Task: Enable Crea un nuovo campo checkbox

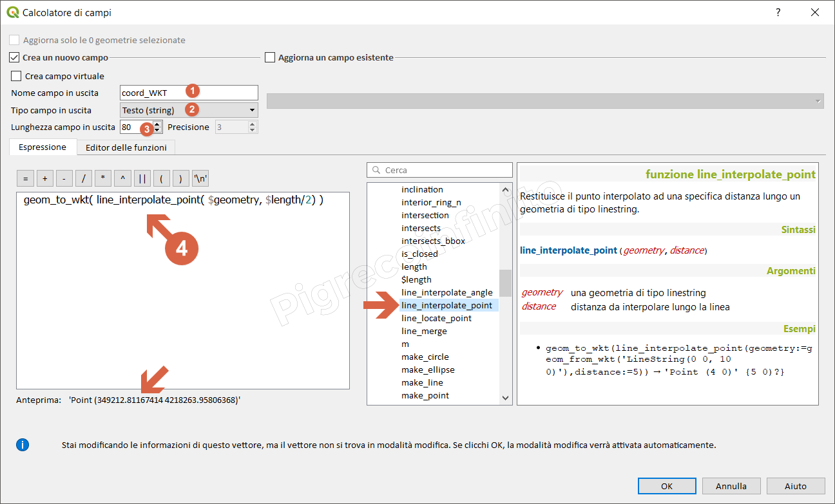Action: pyautogui.click(x=15, y=57)
